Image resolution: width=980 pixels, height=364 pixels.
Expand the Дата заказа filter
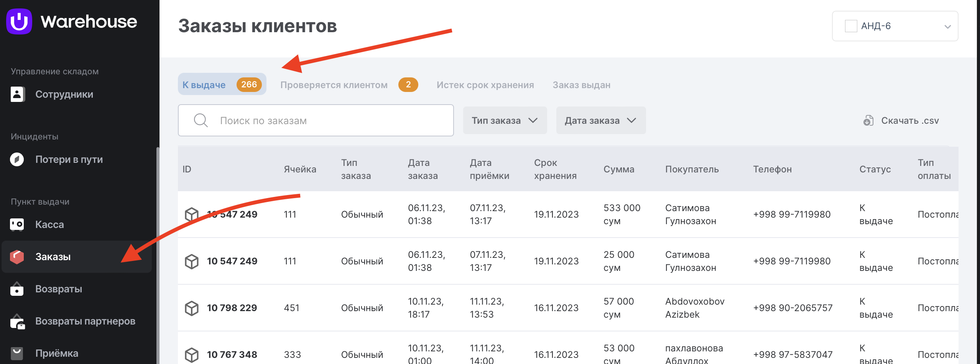(600, 120)
